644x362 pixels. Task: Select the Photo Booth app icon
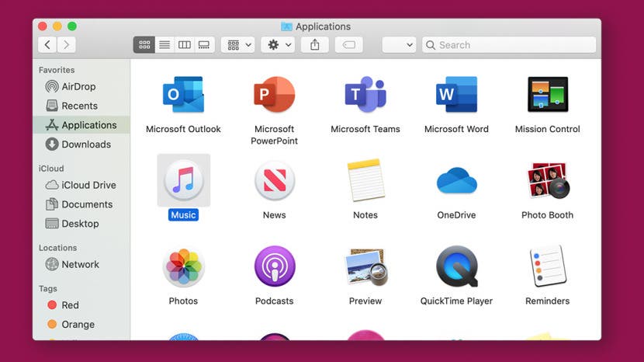[x=548, y=180]
